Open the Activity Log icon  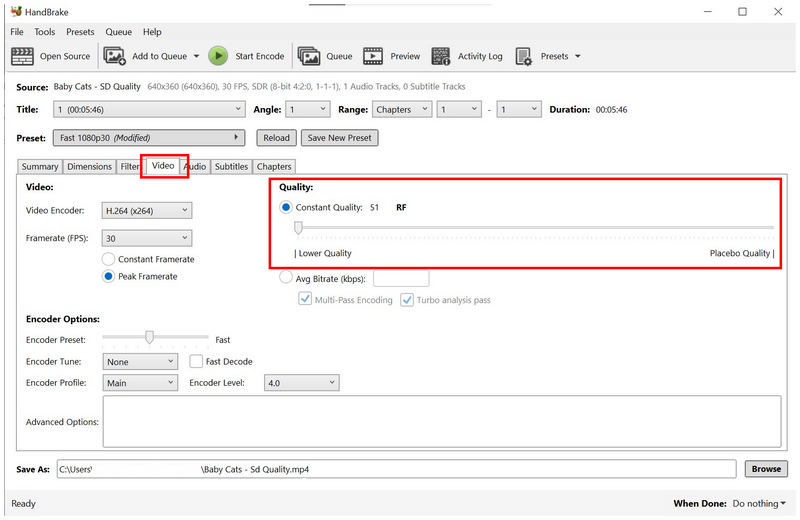point(441,56)
